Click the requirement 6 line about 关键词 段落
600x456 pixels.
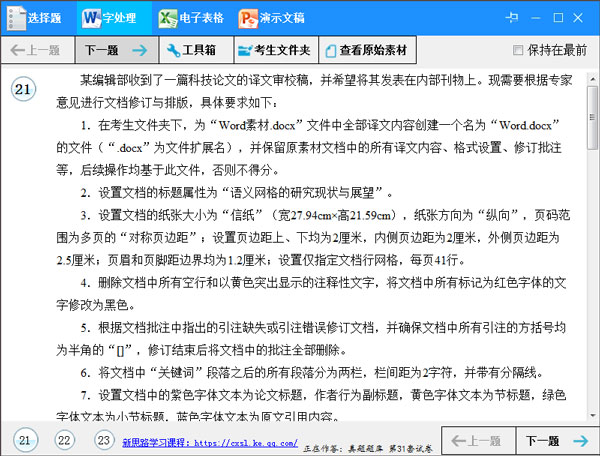311,372
